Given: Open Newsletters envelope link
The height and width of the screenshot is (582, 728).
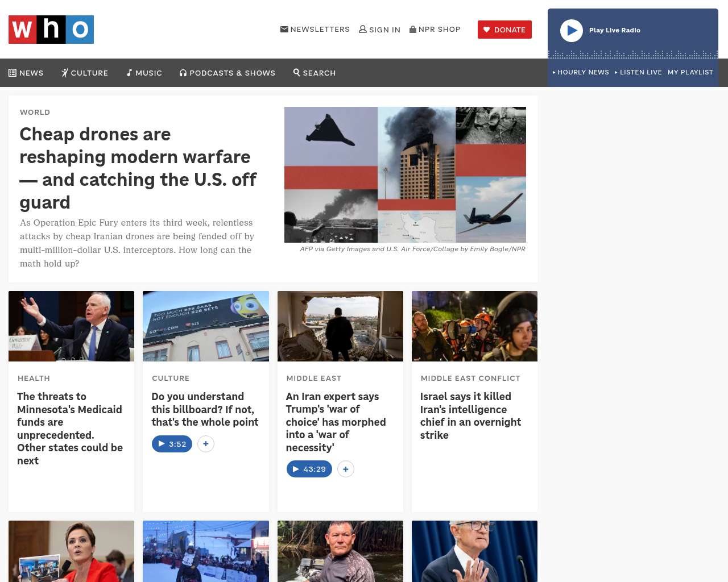Looking at the screenshot, I should pyautogui.click(x=315, y=29).
